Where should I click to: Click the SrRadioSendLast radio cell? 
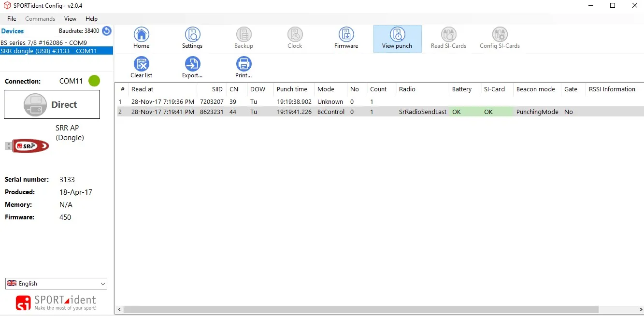[422, 112]
